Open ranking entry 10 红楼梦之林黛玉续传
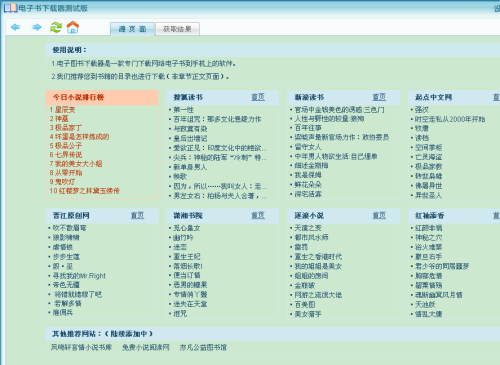500x365 pixels. [84, 191]
